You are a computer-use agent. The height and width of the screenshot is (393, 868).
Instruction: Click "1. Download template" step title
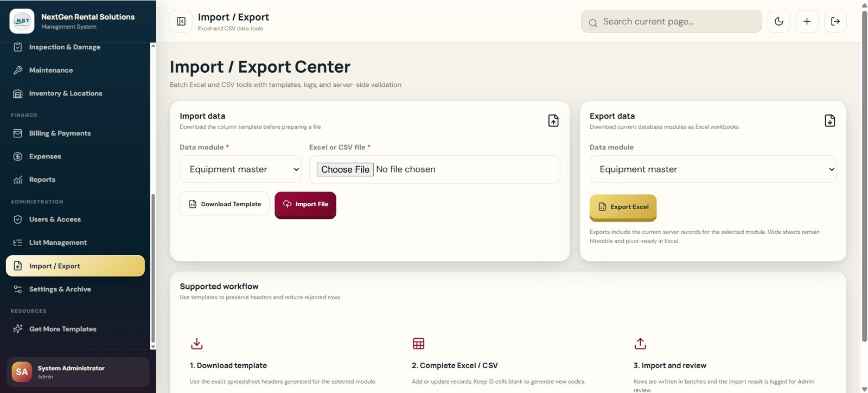(x=228, y=365)
